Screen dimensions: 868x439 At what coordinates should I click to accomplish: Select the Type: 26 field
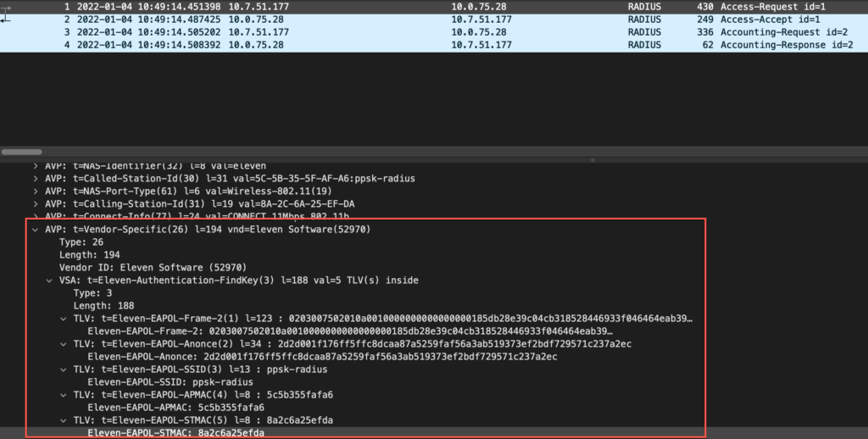tap(81, 242)
